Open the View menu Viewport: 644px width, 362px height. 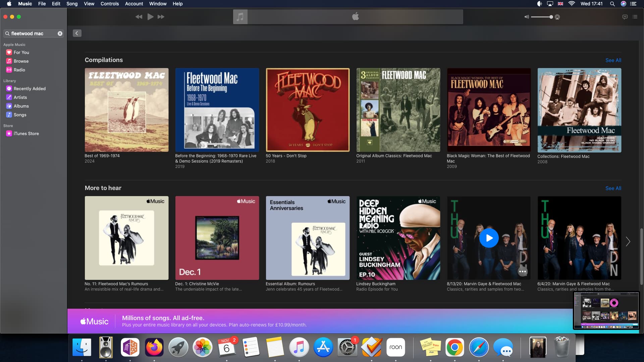point(89,4)
